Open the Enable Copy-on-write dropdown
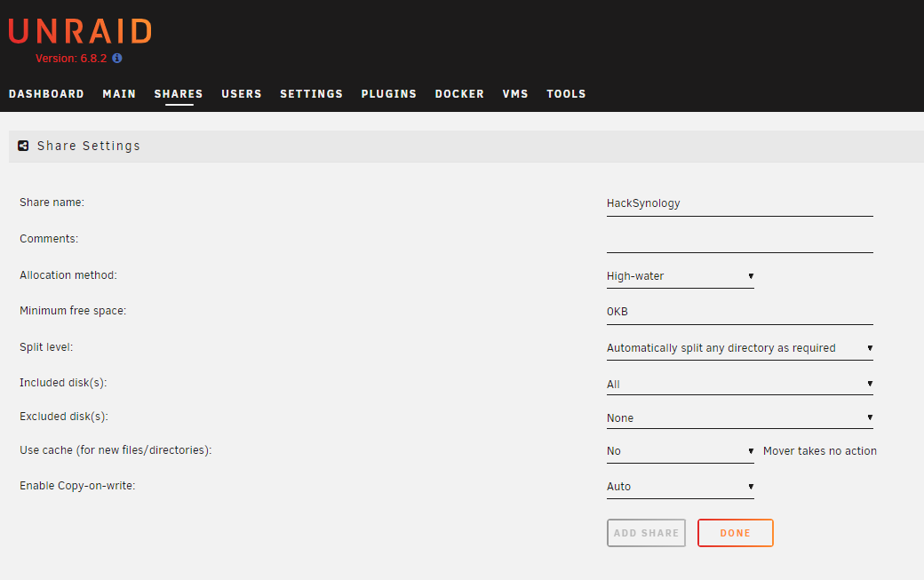Screen dimensions: 924x580 tap(680, 487)
